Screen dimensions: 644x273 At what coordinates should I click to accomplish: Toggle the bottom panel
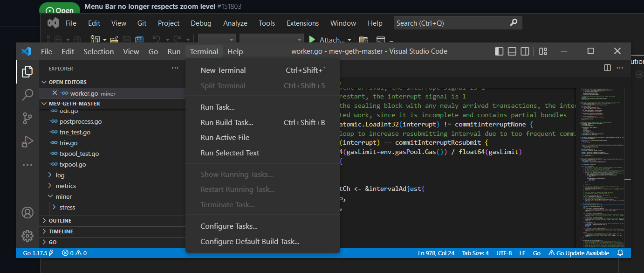tap(512, 51)
